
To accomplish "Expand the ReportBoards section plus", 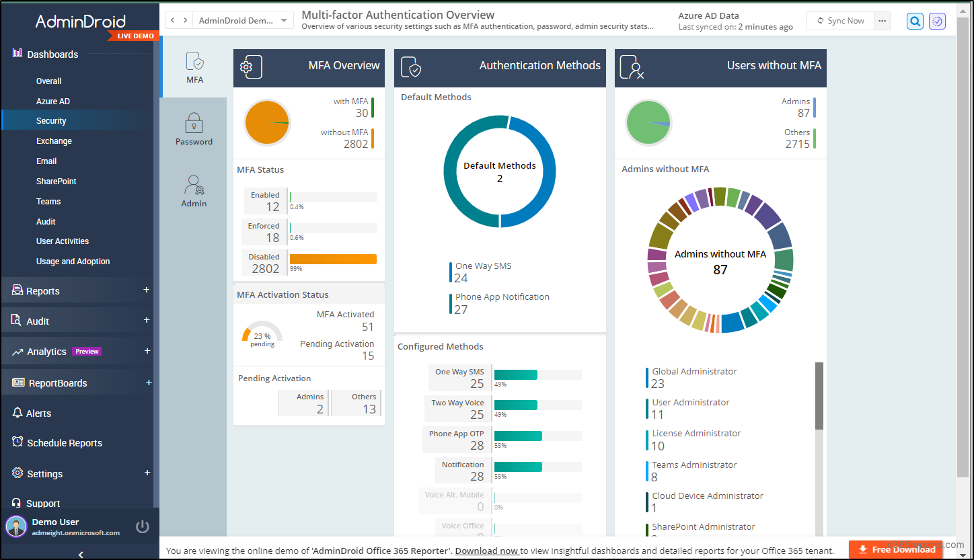I will tap(149, 383).
